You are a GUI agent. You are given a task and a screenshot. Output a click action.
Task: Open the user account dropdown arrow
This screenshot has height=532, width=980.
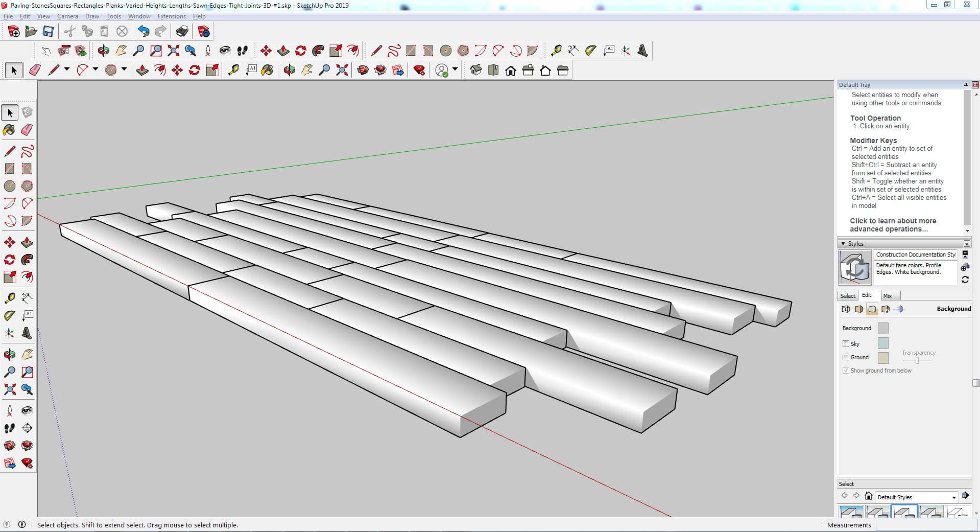pyautogui.click(x=455, y=70)
